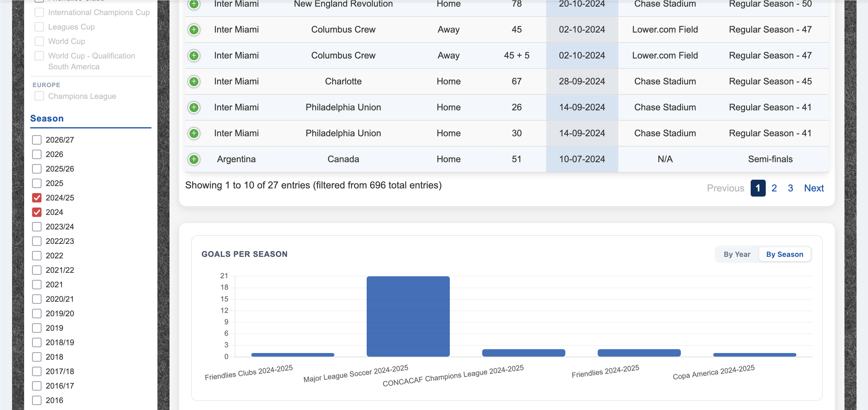Screen dimensions: 868x410
Task: Check the 2016/17 season box
Action: (37, 386)
